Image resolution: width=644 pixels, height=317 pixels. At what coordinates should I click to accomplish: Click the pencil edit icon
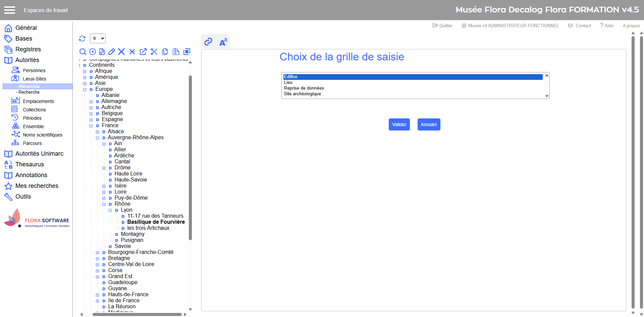(112, 52)
